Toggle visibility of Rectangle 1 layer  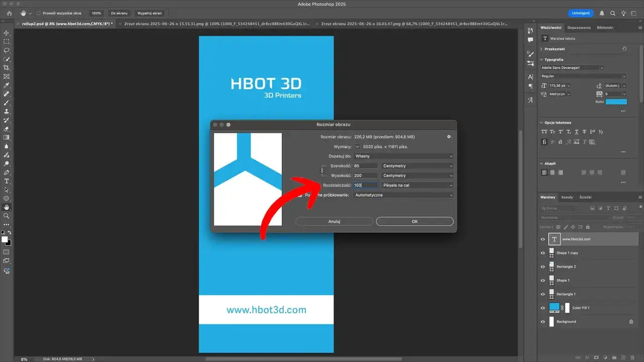[543, 294]
